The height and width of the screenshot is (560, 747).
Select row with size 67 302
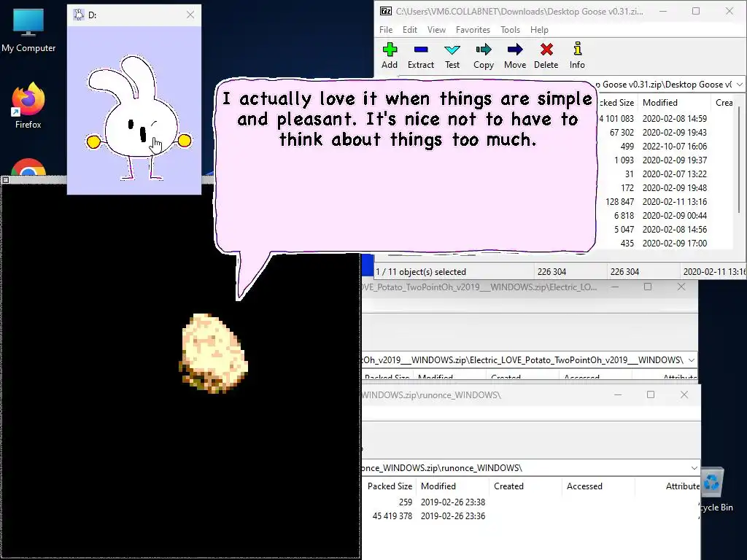coord(665,133)
